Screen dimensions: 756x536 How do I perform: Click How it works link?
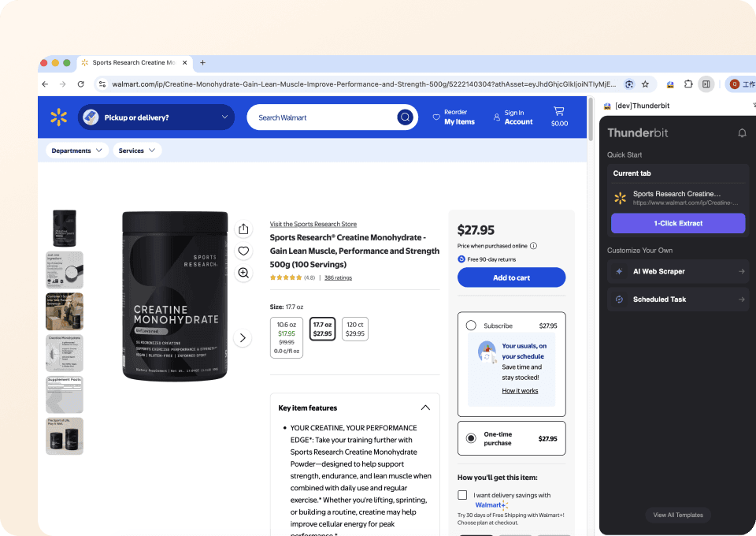(520, 391)
